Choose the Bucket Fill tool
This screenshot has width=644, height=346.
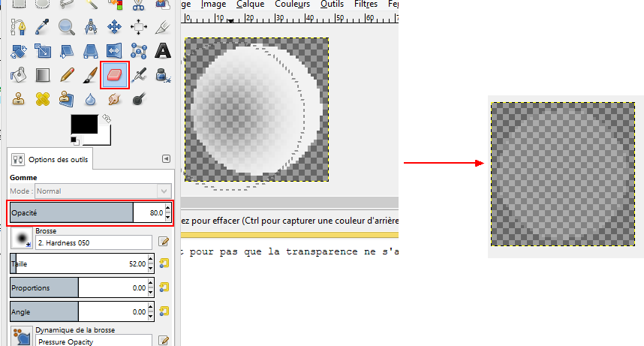[x=19, y=75]
